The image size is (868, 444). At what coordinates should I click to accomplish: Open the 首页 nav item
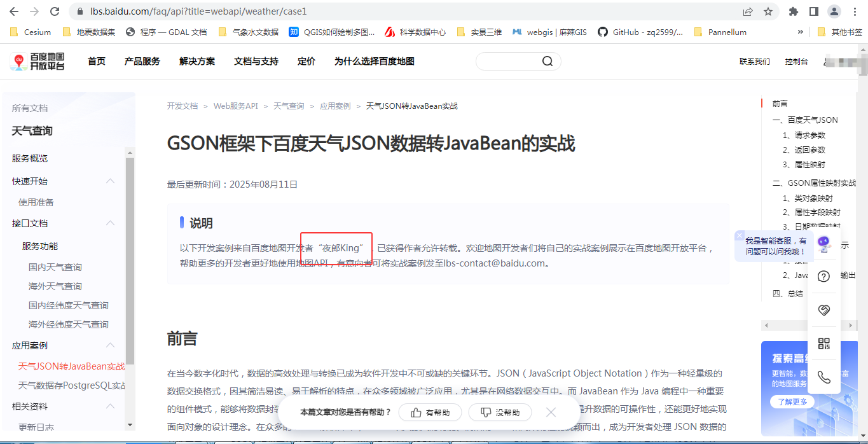point(97,62)
